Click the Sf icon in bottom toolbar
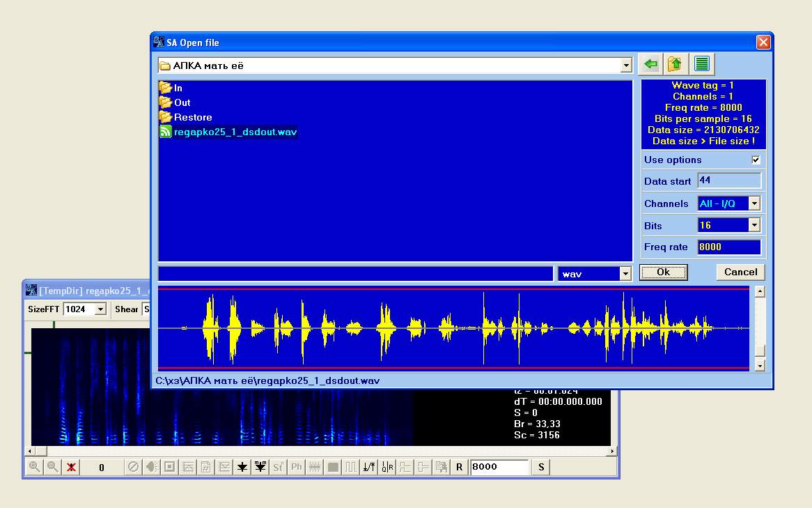The width and height of the screenshot is (812, 508). [278, 466]
